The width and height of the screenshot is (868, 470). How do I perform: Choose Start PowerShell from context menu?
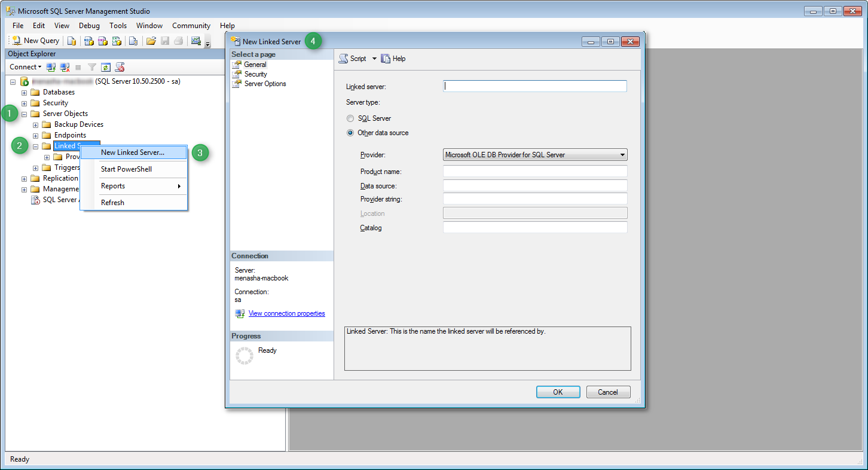coord(133,169)
